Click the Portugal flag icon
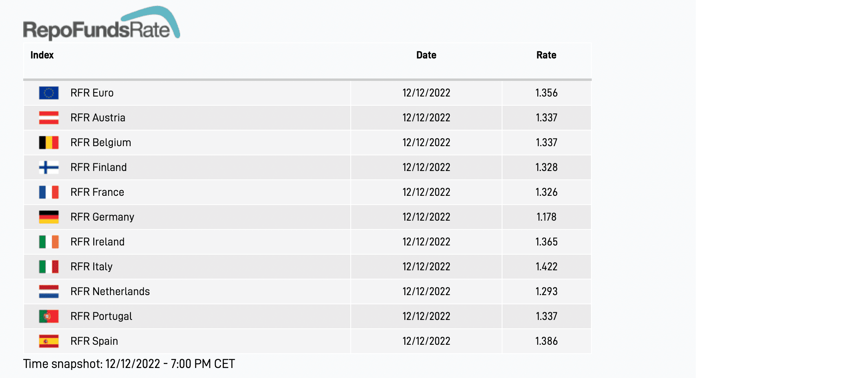 click(x=49, y=316)
